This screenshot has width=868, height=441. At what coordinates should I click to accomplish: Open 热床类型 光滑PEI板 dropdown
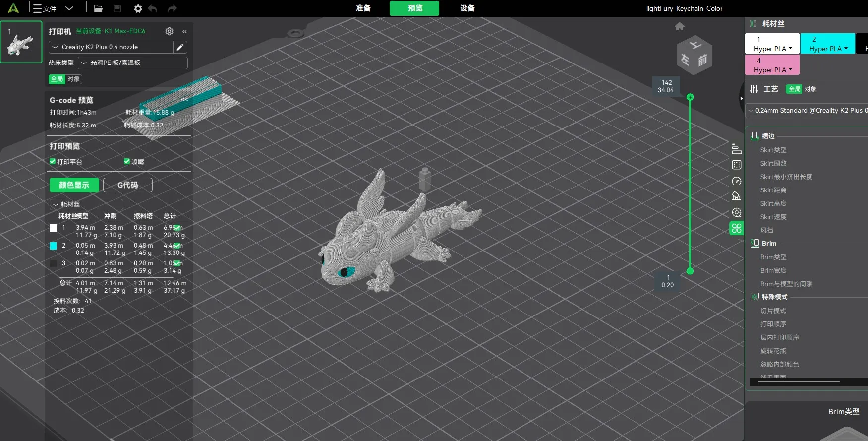click(133, 63)
